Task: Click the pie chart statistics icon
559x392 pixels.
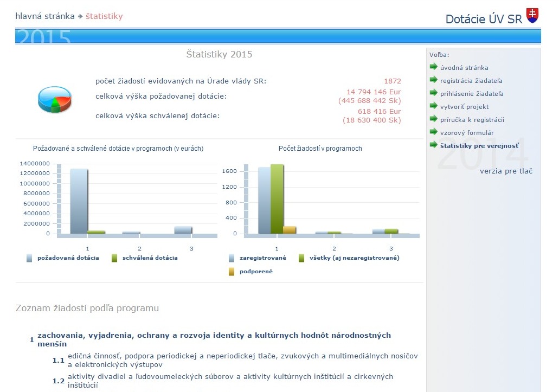Action: pyautogui.click(x=54, y=99)
